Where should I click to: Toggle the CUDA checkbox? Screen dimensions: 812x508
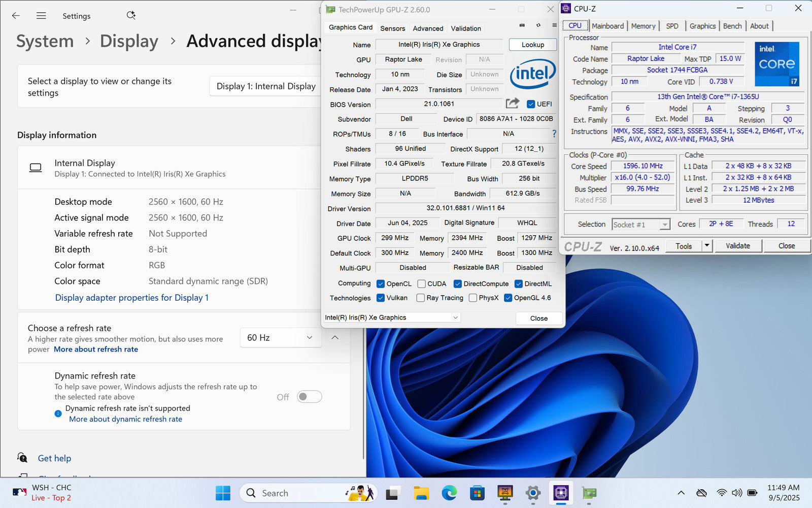(421, 284)
